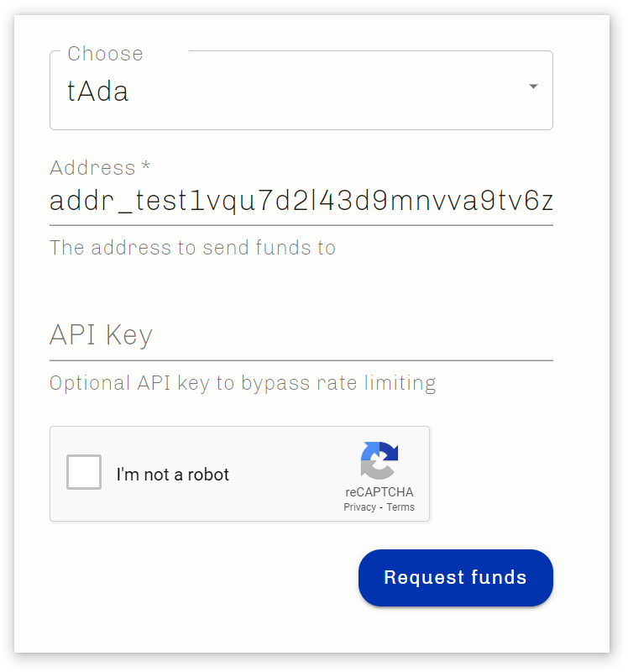Open the reCAPTCHA Privacy link
Viewport: 628px width, 672px height.
tap(359, 507)
